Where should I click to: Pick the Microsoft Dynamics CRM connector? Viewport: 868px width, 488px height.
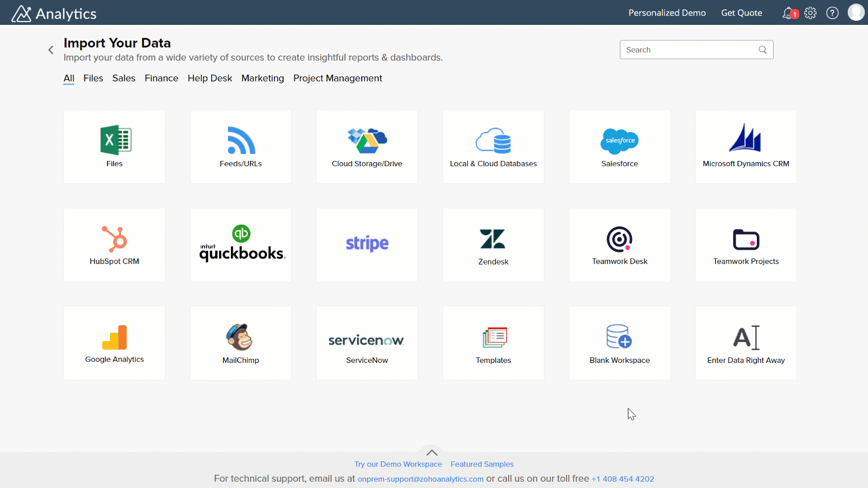(746, 146)
